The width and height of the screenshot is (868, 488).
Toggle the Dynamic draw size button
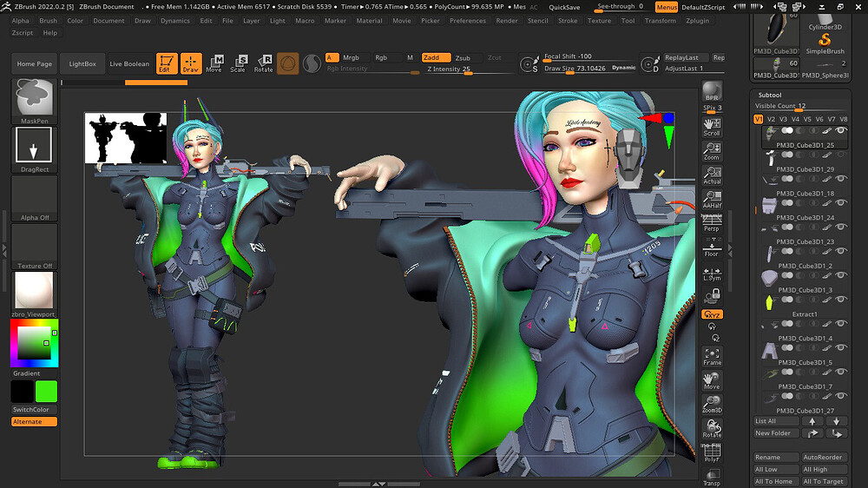624,68
